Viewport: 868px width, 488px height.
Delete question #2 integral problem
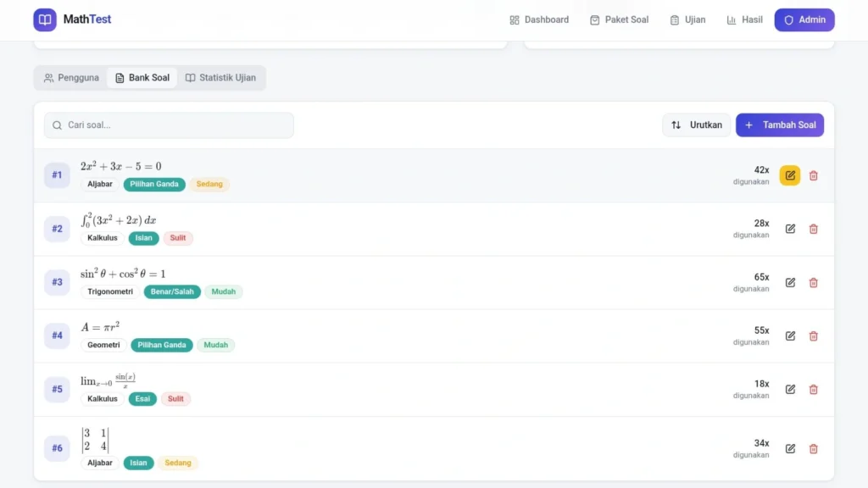tap(813, 229)
